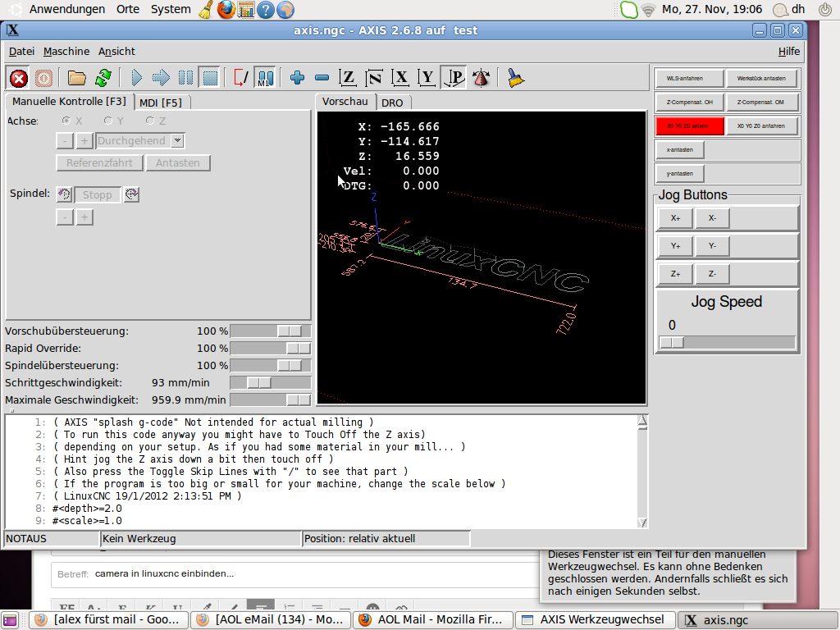
Task: Switch to rotated top view Z icon
Action: (x=374, y=78)
